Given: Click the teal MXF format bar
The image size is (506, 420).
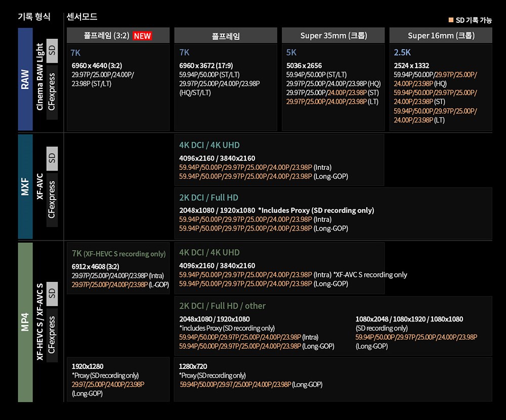Looking at the screenshot, I should click(x=25, y=186).
